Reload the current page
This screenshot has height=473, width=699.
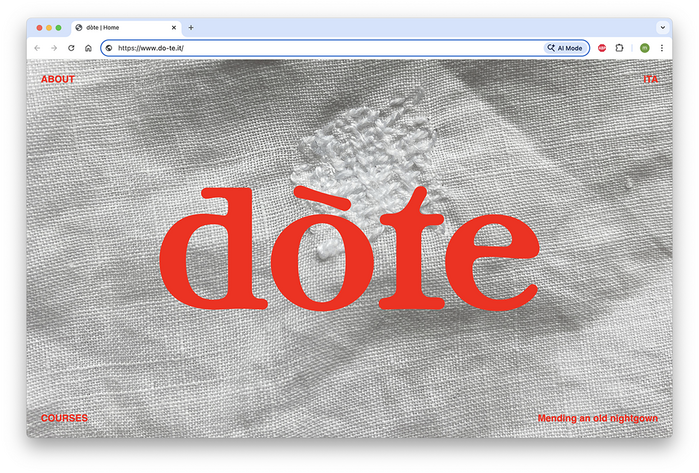pos(71,48)
